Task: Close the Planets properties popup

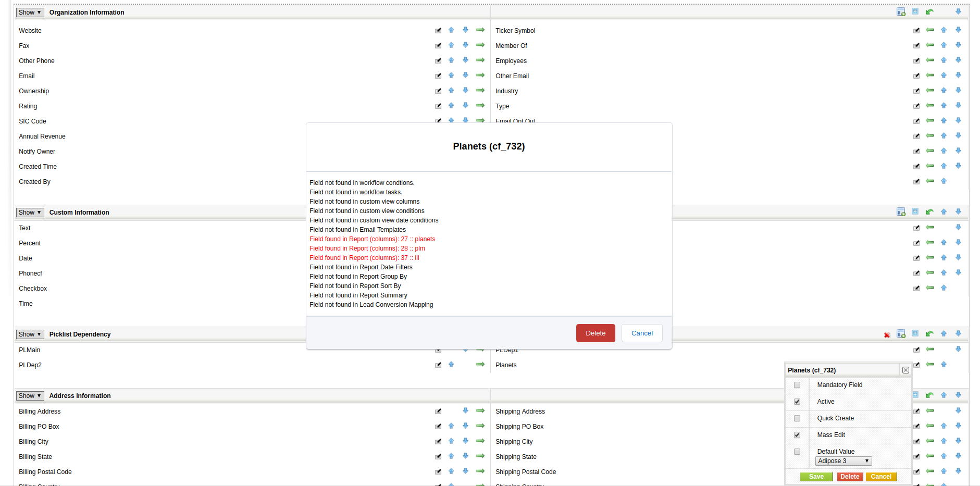Action: (905, 370)
